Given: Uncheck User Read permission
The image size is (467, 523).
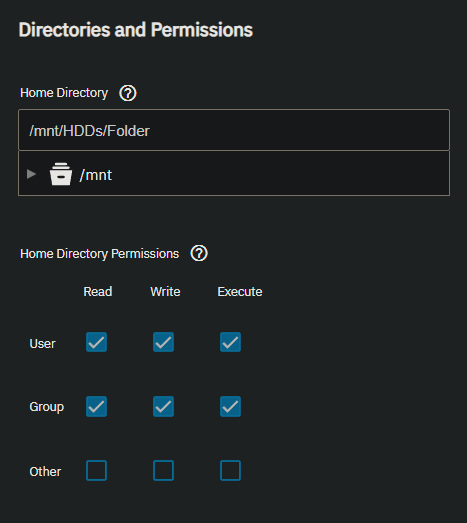Looking at the screenshot, I should [96, 342].
